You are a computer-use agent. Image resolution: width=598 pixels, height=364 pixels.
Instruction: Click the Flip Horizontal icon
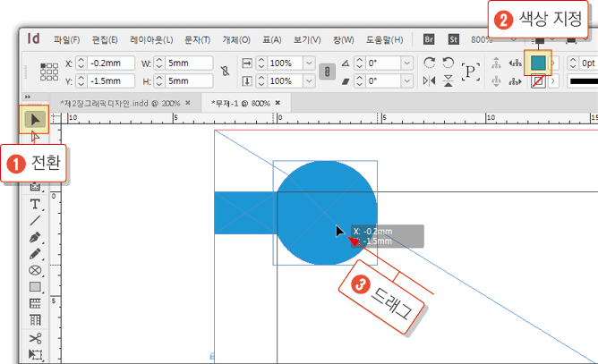point(430,80)
